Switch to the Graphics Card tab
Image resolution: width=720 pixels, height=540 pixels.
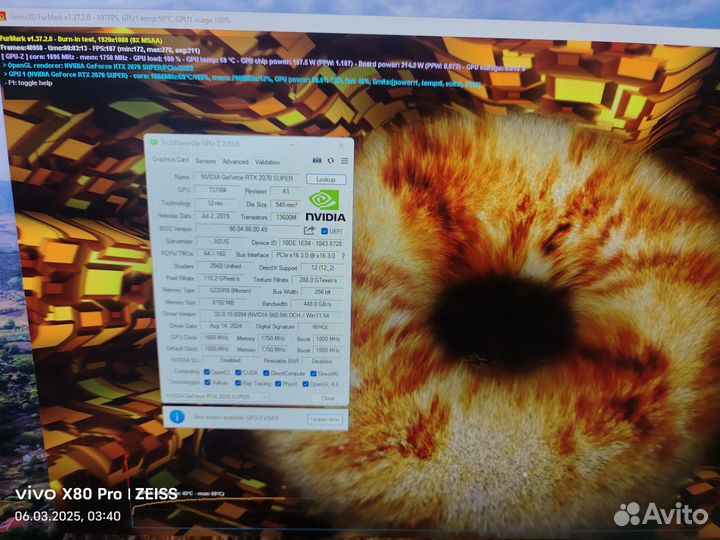coord(170,159)
